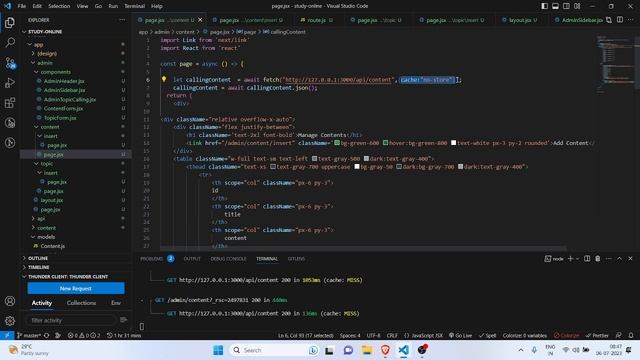Open the Terminal menu
Viewport: 640px width, 360px height.
tap(134, 6)
